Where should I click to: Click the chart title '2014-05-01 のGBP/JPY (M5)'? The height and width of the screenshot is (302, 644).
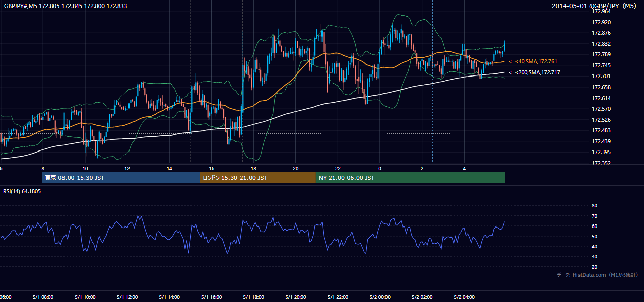coord(595,6)
